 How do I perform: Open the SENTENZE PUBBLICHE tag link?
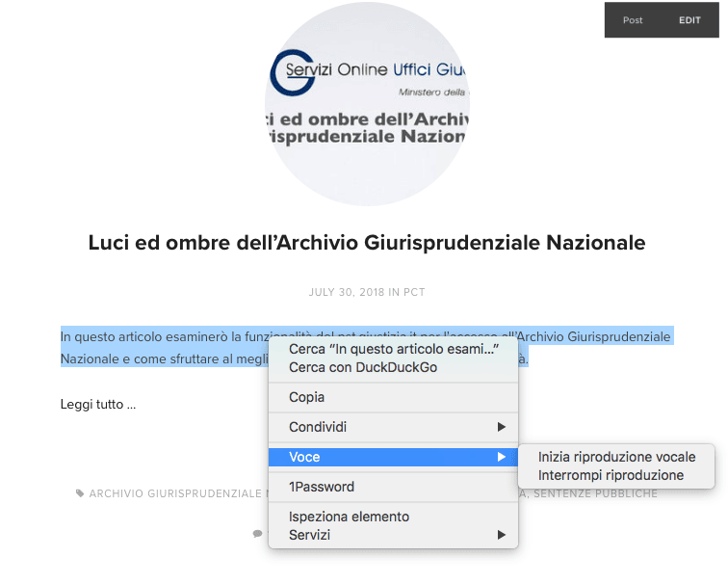[595, 493]
